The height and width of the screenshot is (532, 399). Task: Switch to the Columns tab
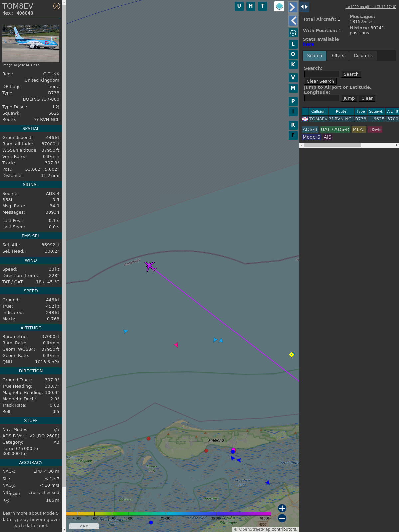[363, 56]
